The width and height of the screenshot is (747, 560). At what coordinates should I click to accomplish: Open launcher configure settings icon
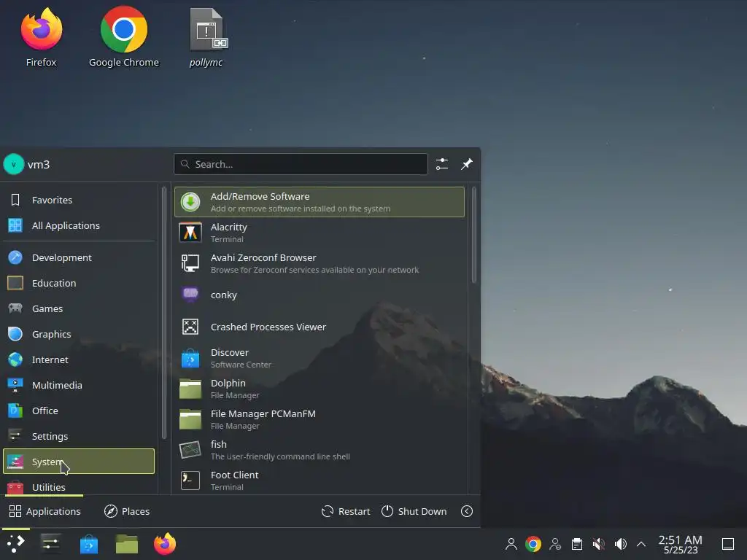click(442, 164)
